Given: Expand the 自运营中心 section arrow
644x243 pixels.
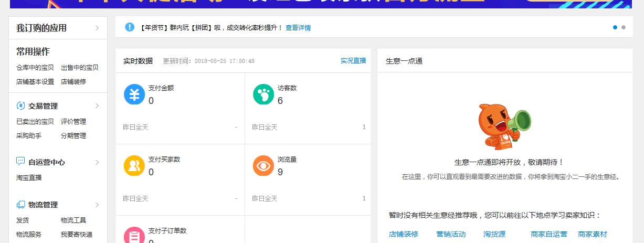Looking at the screenshot, I should (97, 162).
